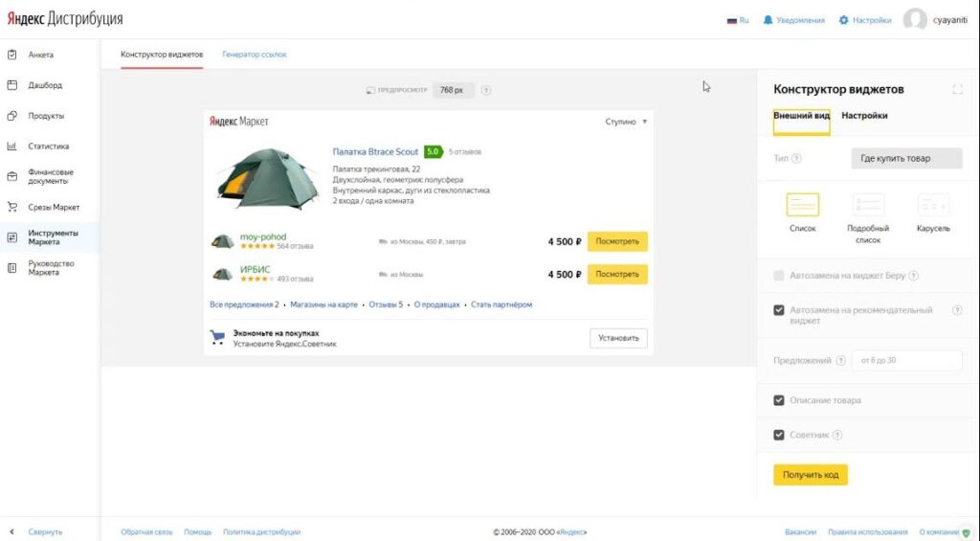Expand the widget constructor panel fullscreen icon
Screen dimensions: 980x541
[x=957, y=90]
